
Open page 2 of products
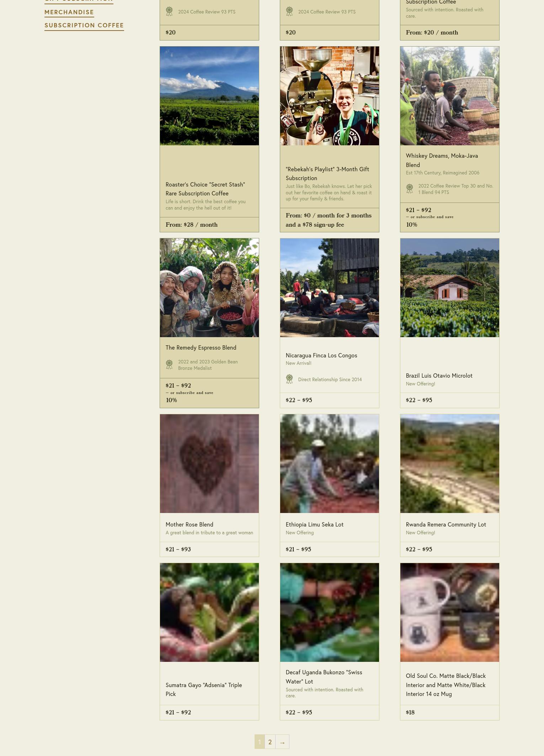(270, 742)
